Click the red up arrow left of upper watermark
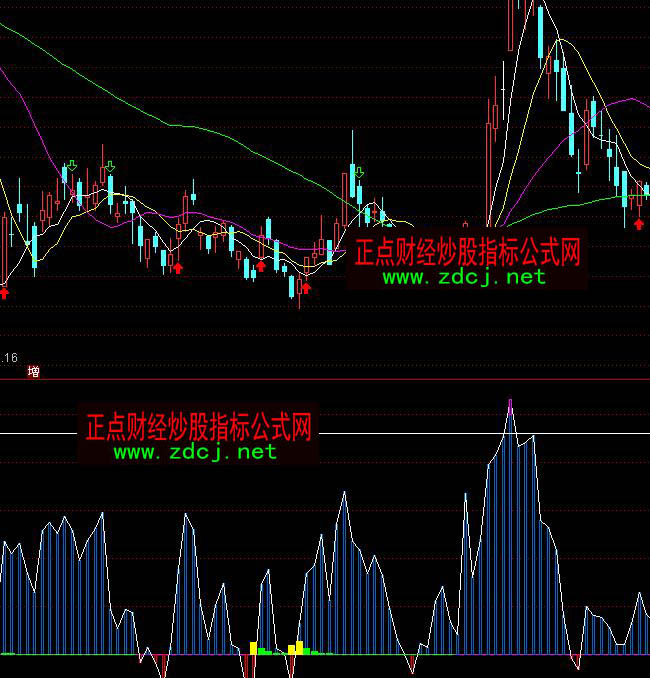Image resolution: width=650 pixels, height=678 pixels. [306, 288]
